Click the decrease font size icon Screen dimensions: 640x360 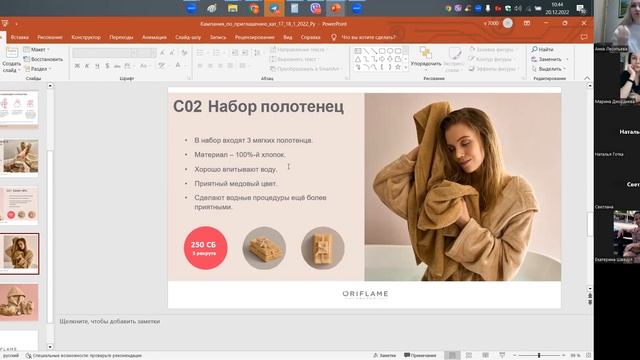point(173,53)
